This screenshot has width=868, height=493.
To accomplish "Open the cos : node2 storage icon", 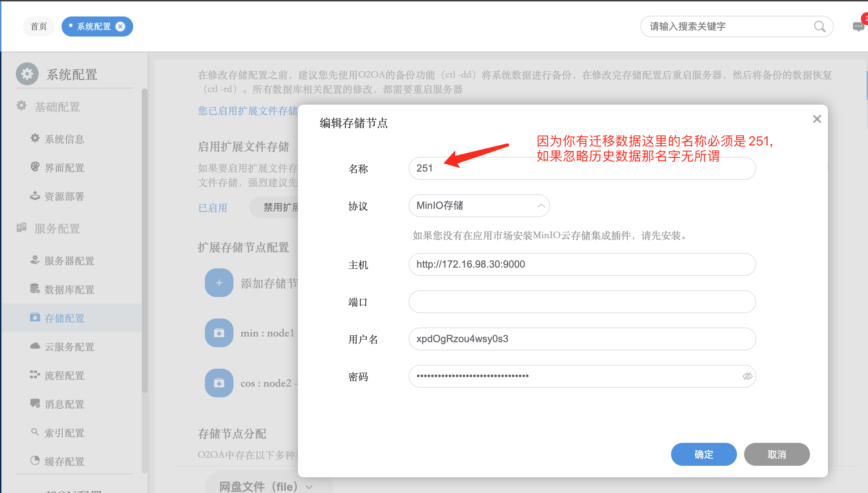I will coord(219,383).
